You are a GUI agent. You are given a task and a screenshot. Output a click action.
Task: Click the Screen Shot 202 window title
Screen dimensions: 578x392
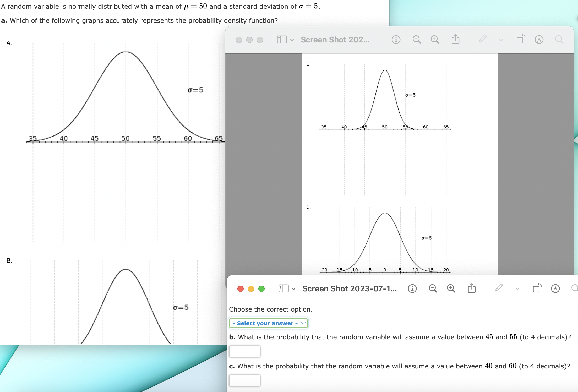[x=336, y=40]
